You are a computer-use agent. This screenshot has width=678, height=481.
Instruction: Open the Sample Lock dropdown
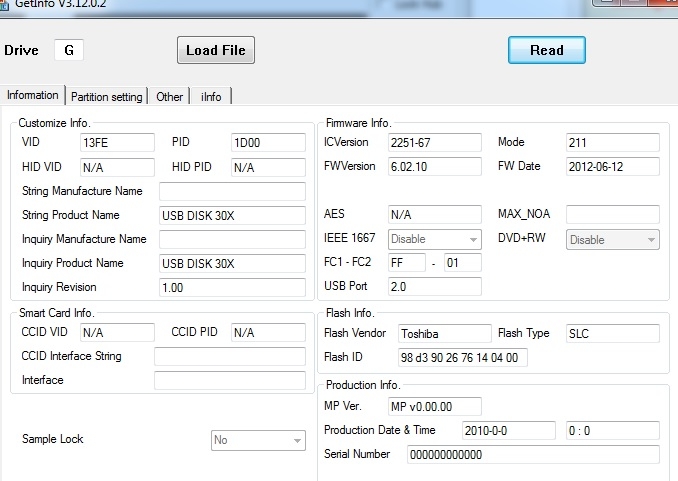258,440
